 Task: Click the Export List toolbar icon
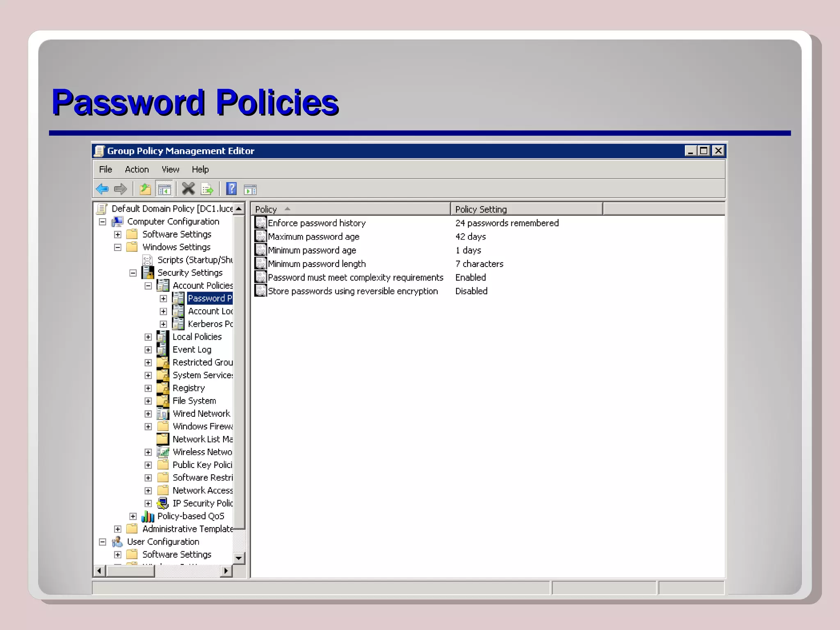coord(207,189)
